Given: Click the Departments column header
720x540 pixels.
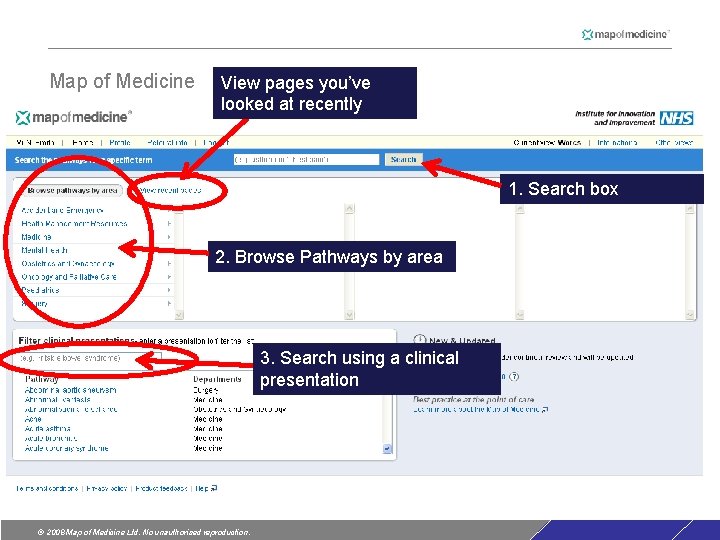Looking at the screenshot, I should point(217,379).
